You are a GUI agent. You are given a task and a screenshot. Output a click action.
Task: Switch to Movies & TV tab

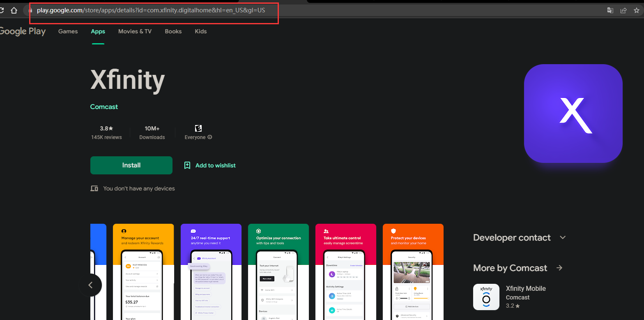pyautogui.click(x=135, y=31)
